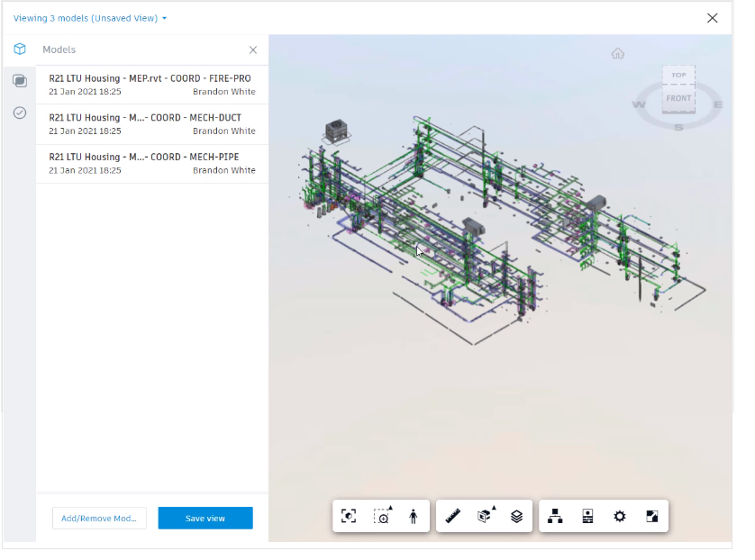Activate Fit to View
Viewport: 755px width, 560px height.
click(x=350, y=516)
